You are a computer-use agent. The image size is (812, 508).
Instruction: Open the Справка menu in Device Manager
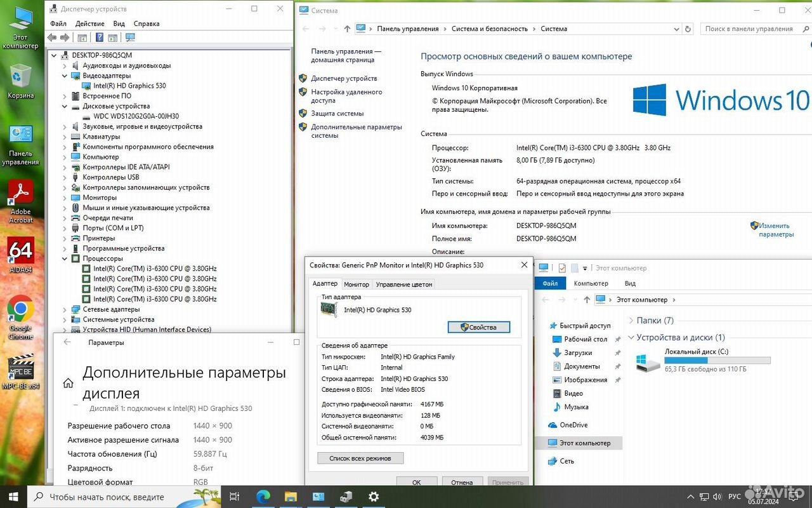pyautogui.click(x=147, y=23)
